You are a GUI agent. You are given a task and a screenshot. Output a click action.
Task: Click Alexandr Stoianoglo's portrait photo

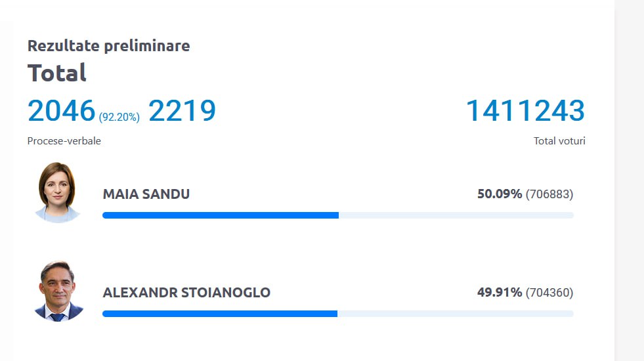(x=59, y=291)
